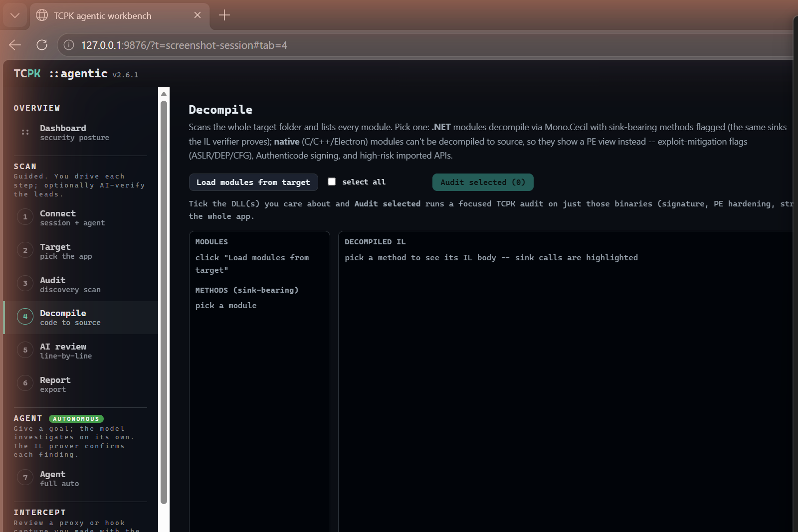Click Load modules from target button
This screenshot has width=798, height=532.
click(x=253, y=182)
